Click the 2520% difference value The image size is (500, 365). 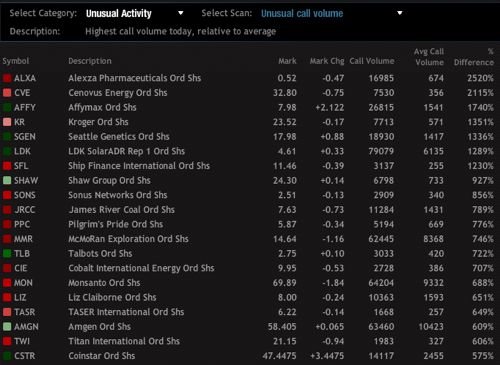pyautogui.click(x=480, y=78)
